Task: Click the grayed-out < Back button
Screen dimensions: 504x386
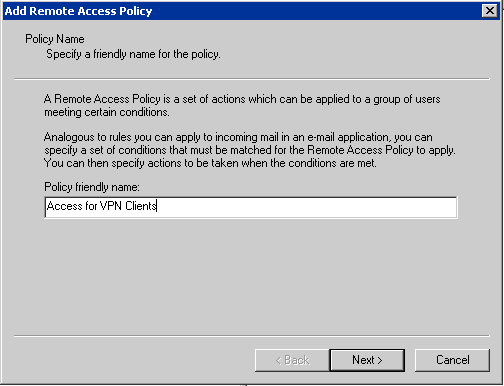Action: 292,360
